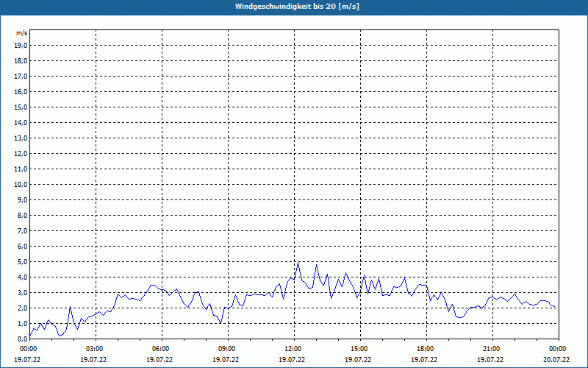Screen dimensions: 588x368
Task: Click the 8,0 y-axis label
Action: coord(22,215)
